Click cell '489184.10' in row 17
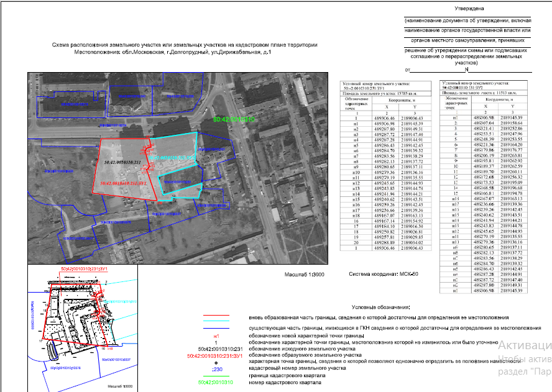Screen dimensions: 552x392 (384, 227)
